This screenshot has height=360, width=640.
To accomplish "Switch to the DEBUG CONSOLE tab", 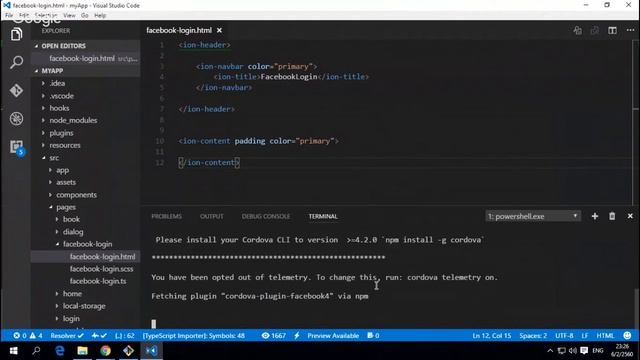I will point(266,216).
